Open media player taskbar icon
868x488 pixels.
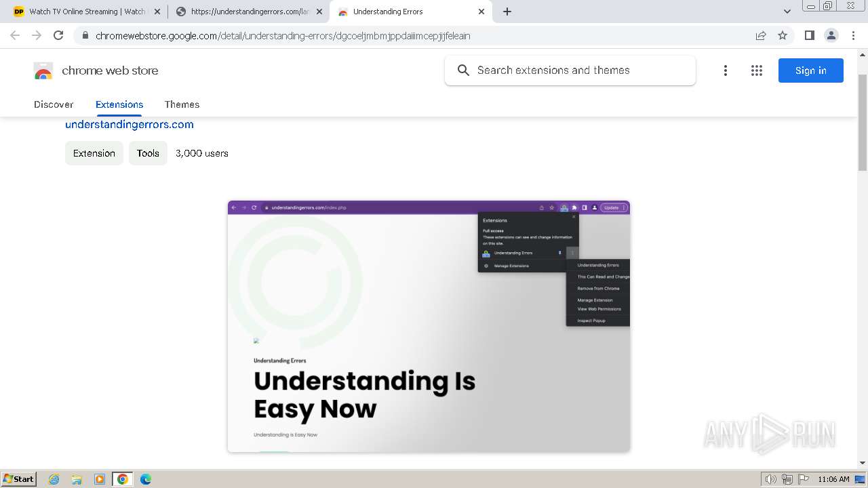(100, 479)
